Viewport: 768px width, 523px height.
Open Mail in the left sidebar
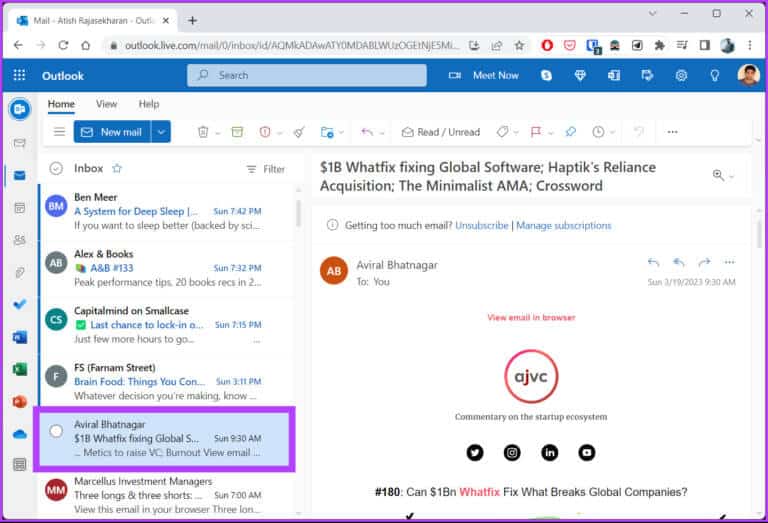(x=20, y=175)
